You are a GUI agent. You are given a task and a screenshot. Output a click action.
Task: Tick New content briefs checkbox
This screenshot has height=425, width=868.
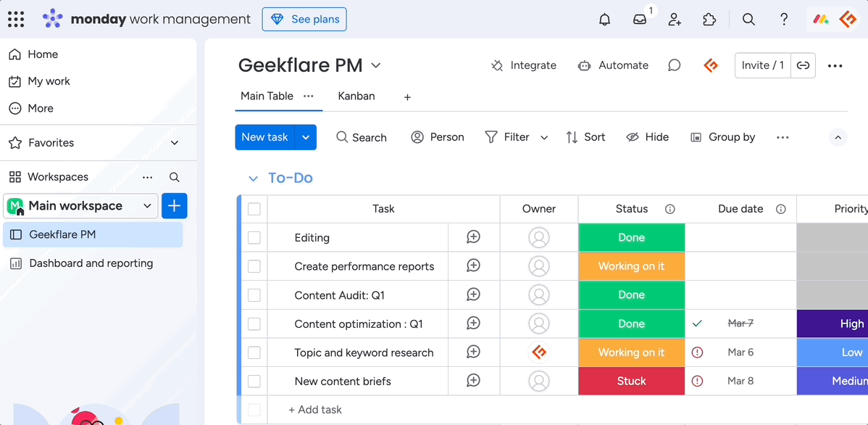coord(254,381)
